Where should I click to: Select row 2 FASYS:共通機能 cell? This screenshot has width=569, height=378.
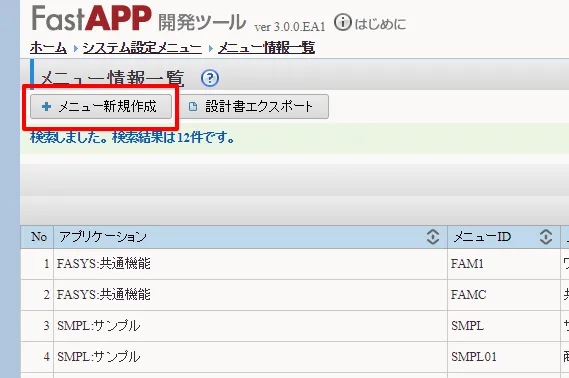point(250,295)
